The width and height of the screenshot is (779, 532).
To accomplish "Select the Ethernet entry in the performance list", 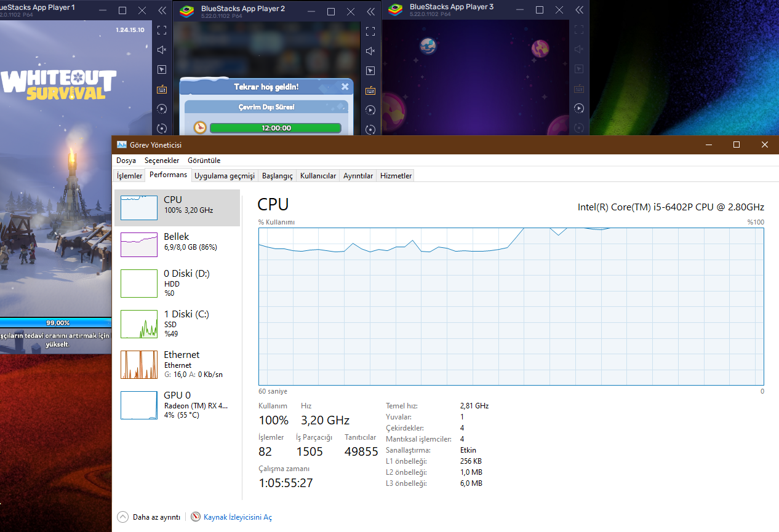I will (177, 364).
